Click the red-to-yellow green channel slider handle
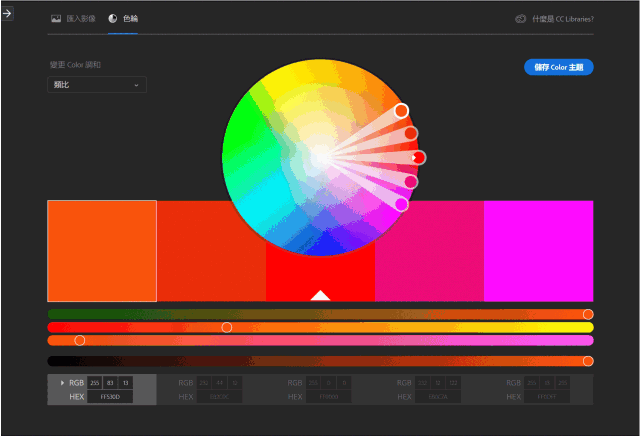The width and height of the screenshot is (640, 436). 227,327
